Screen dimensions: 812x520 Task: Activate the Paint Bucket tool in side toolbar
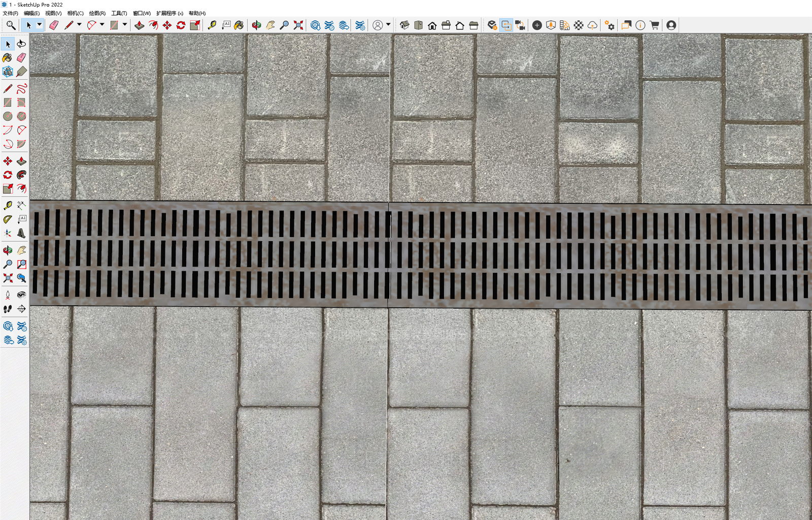(x=8, y=58)
